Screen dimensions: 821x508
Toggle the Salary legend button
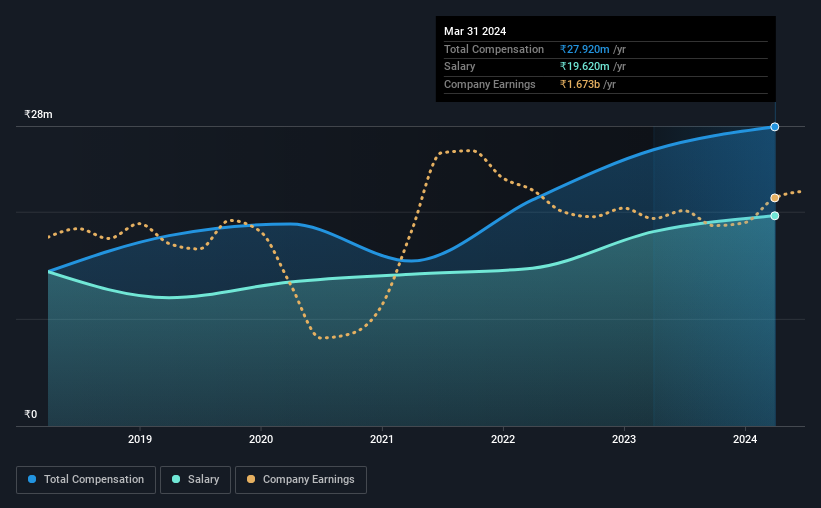(195, 480)
